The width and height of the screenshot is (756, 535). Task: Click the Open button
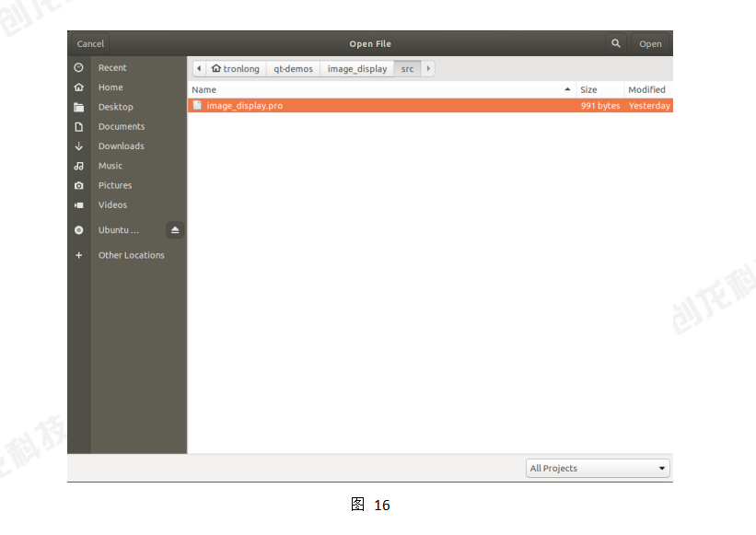(x=650, y=43)
